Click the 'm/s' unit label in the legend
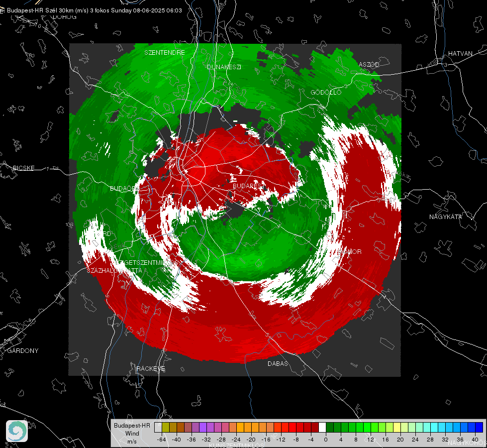487x448 pixels. point(132,441)
